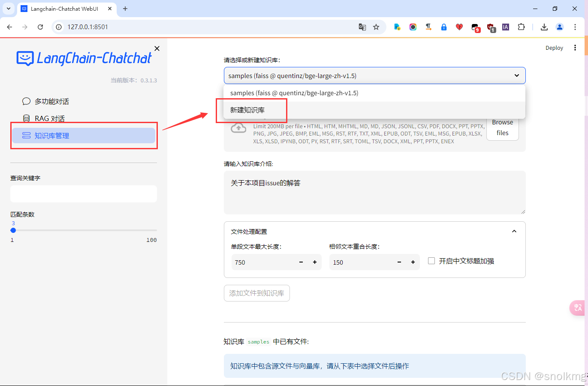Click the Google Translate icon in address bar
This screenshot has height=386, width=588.
pyautogui.click(x=362, y=27)
